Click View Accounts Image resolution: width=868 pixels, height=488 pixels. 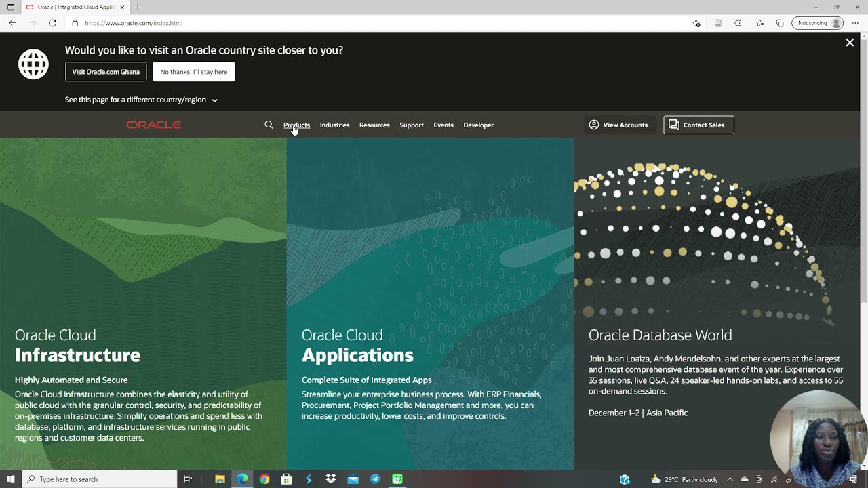618,125
